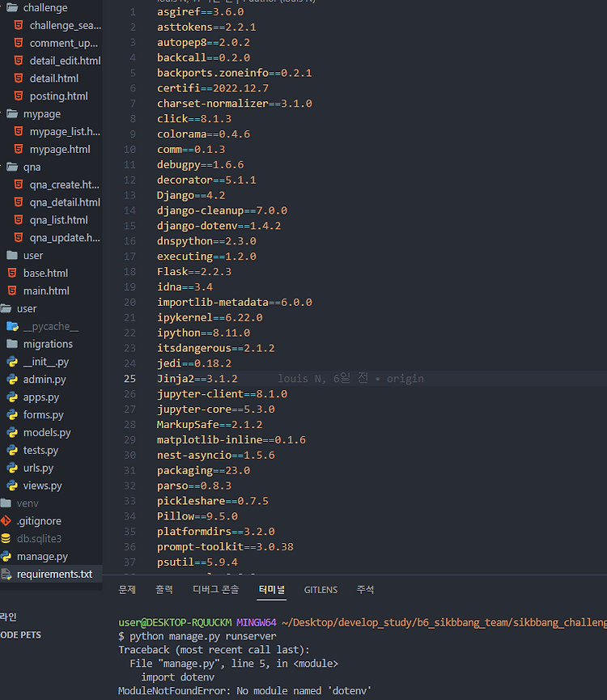
Task: Click Python icon beside models.py
Action: click(12, 432)
